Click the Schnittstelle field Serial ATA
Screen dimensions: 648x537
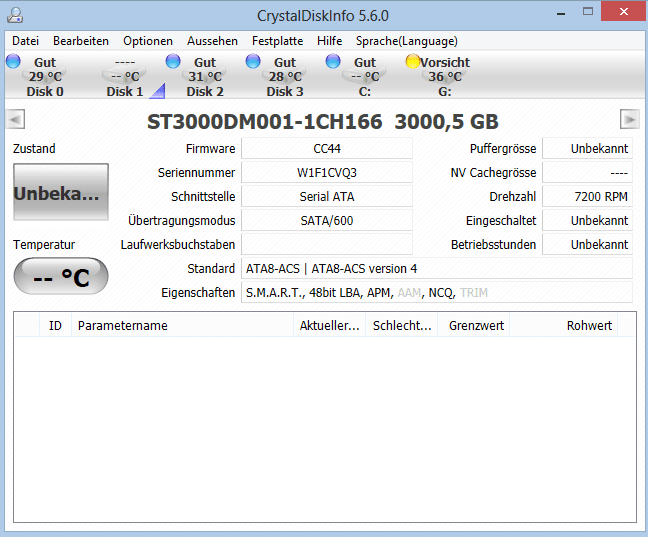click(x=327, y=196)
